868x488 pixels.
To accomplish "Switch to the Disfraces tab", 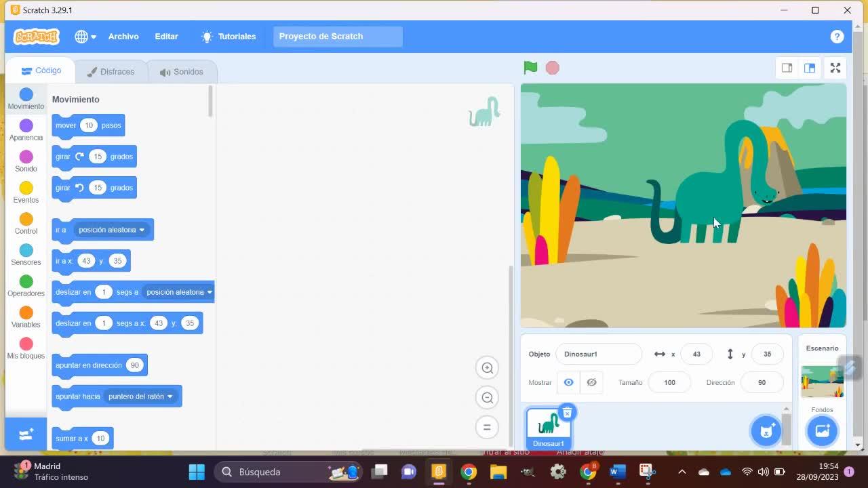I will [110, 71].
